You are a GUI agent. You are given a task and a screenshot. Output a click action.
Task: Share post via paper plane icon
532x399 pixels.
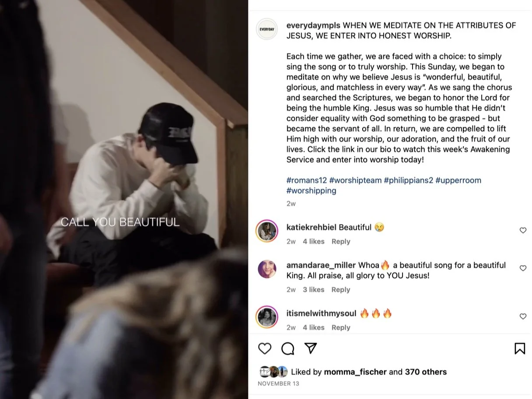click(x=311, y=348)
